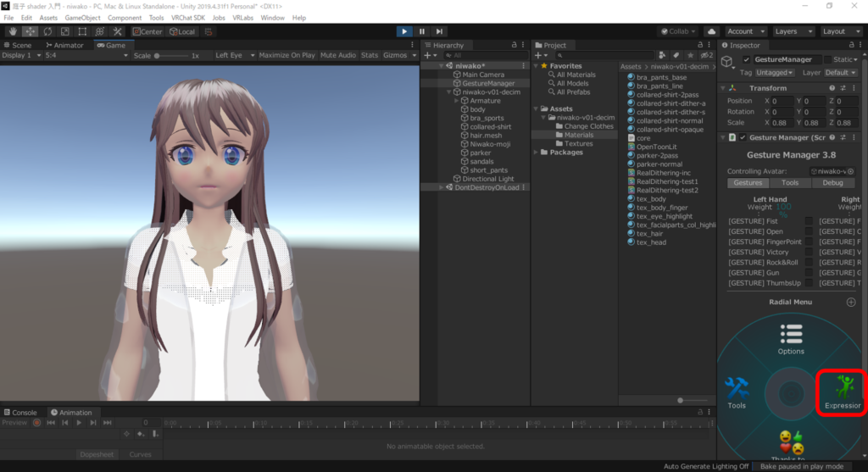Open Options in the radial menu
Screen dimensions: 868x472
(791, 339)
